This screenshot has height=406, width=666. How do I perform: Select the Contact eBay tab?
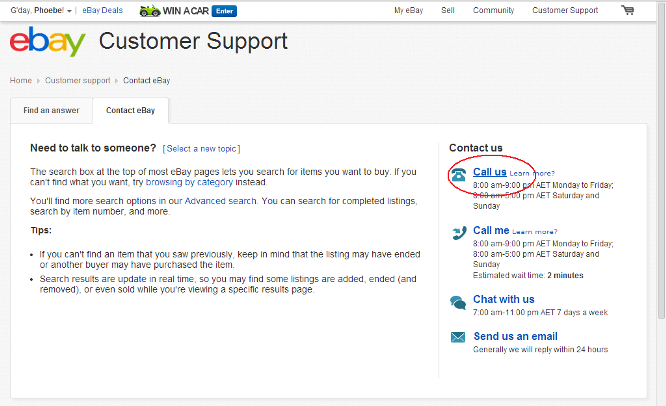click(x=130, y=110)
